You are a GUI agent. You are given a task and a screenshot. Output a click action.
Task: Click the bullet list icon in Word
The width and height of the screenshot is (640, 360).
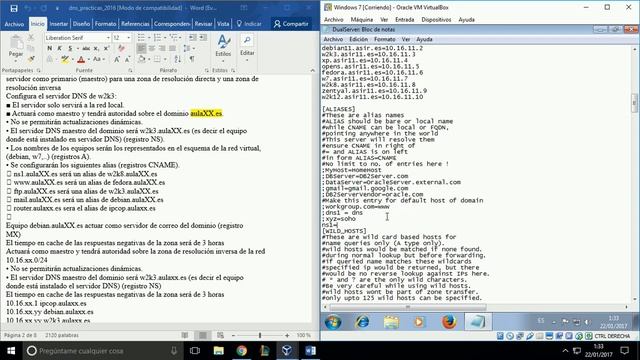pos(142,38)
